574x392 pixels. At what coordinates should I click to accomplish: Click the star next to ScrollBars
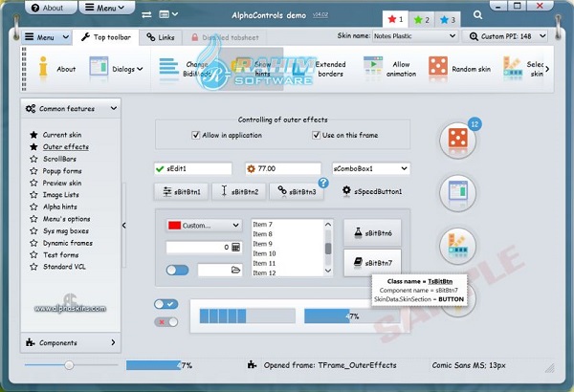(33, 159)
